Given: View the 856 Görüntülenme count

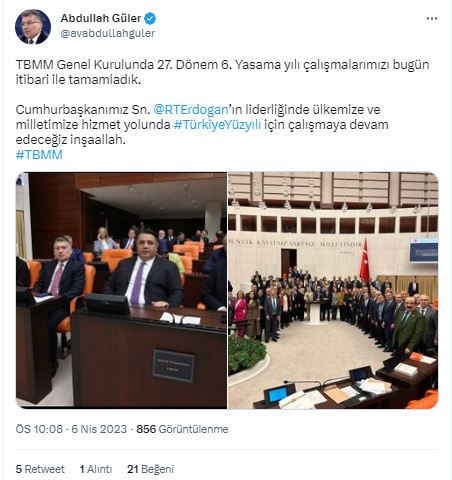Looking at the screenshot, I should click(182, 429).
